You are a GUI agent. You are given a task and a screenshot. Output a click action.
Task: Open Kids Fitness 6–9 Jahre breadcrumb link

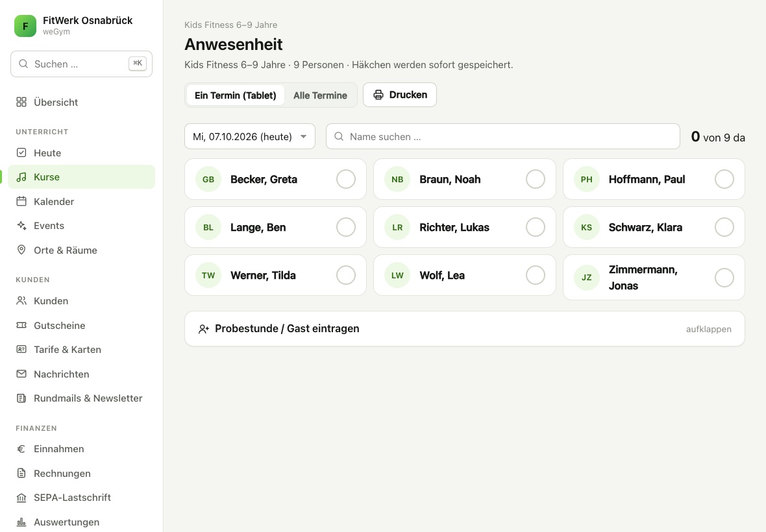pyautogui.click(x=230, y=25)
